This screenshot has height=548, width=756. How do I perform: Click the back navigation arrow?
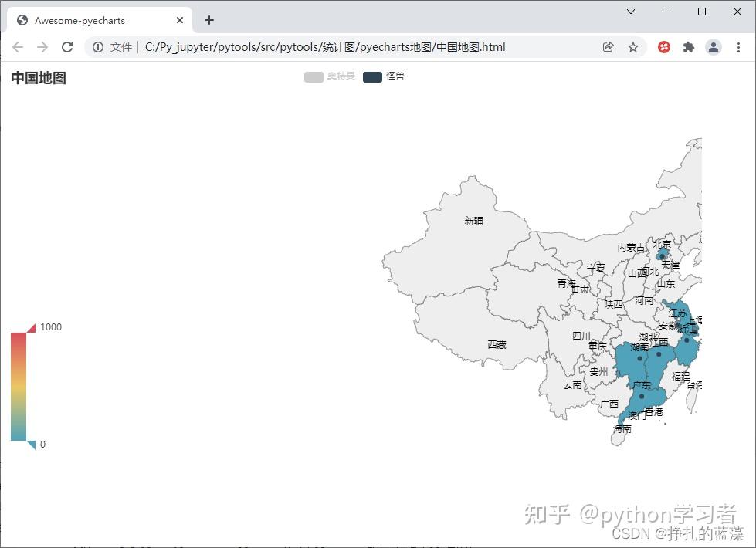click(18, 47)
